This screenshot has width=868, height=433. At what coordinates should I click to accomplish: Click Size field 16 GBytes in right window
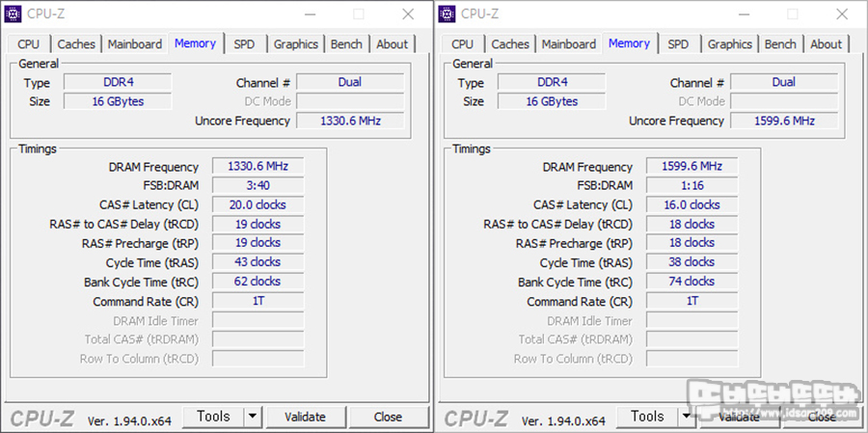coord(552,101)
